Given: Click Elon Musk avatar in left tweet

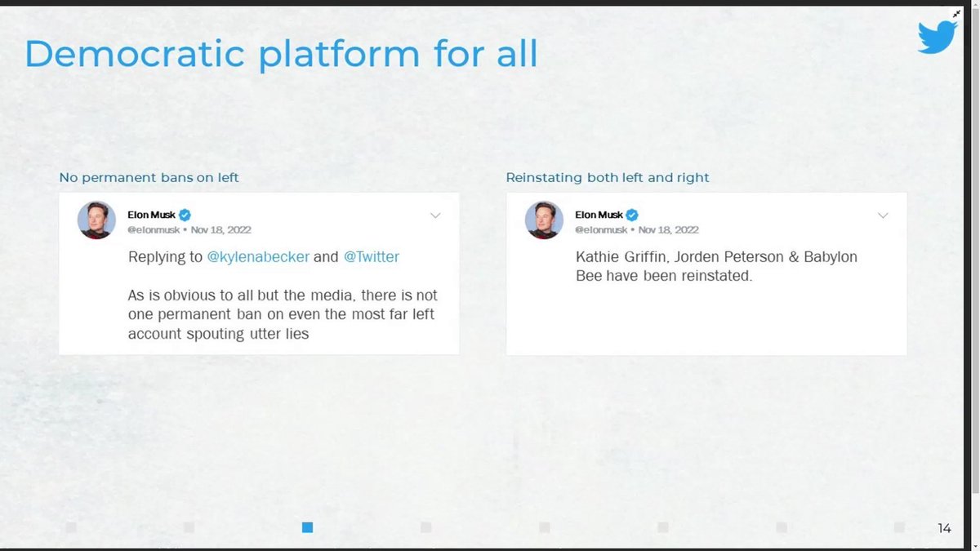Looking at the screenshot, I should click(96, 220).
